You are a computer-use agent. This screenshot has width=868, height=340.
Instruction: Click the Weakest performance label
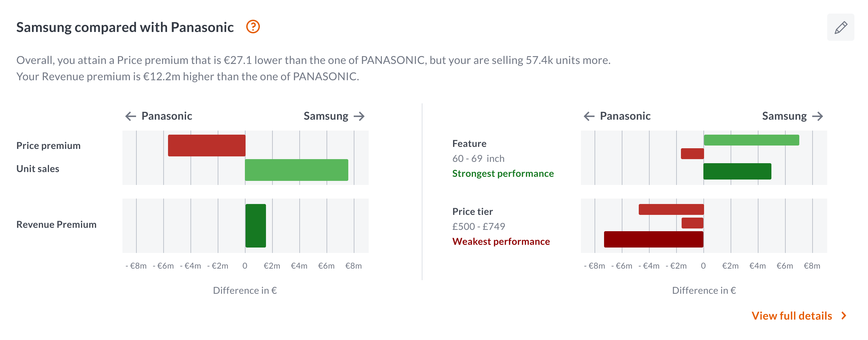coord(501,241)
